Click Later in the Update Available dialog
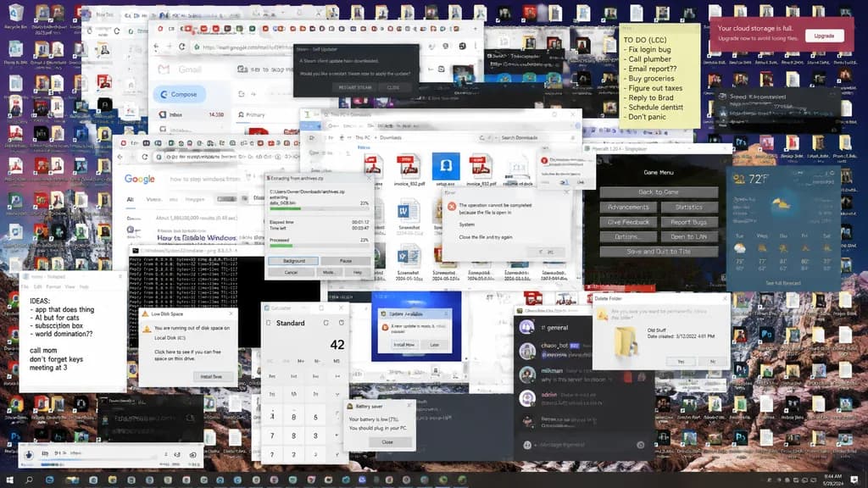The width and height of the screenshot is (868, 488). 435,344
